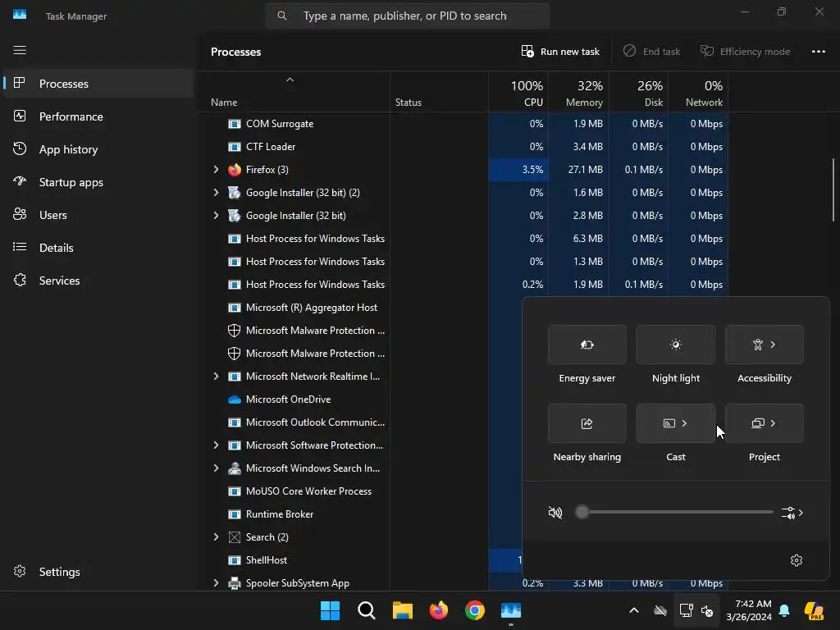
Task: Open all settings gear in quick panel
Action: 797,559
